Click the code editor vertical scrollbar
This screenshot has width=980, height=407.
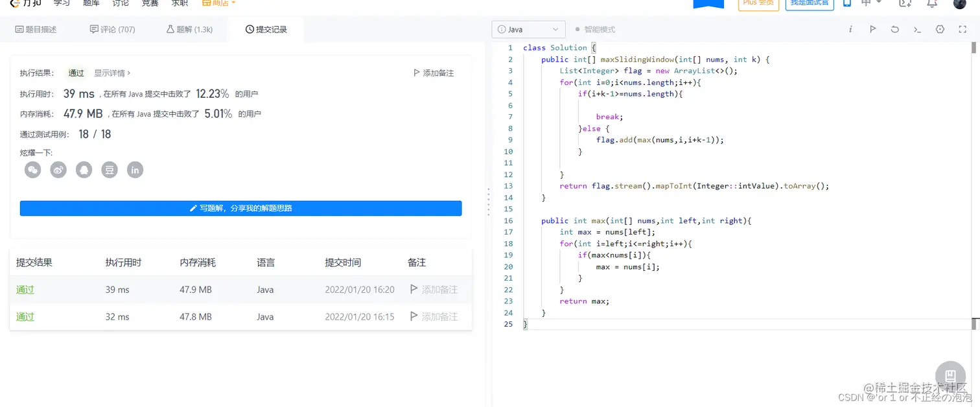(x=974, y=47)
